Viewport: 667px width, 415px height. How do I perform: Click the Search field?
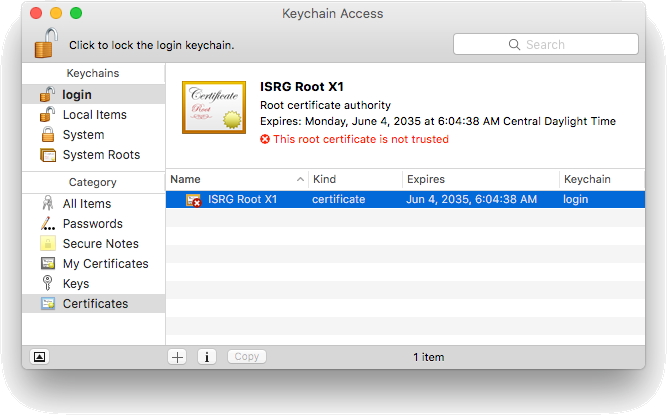546,44
